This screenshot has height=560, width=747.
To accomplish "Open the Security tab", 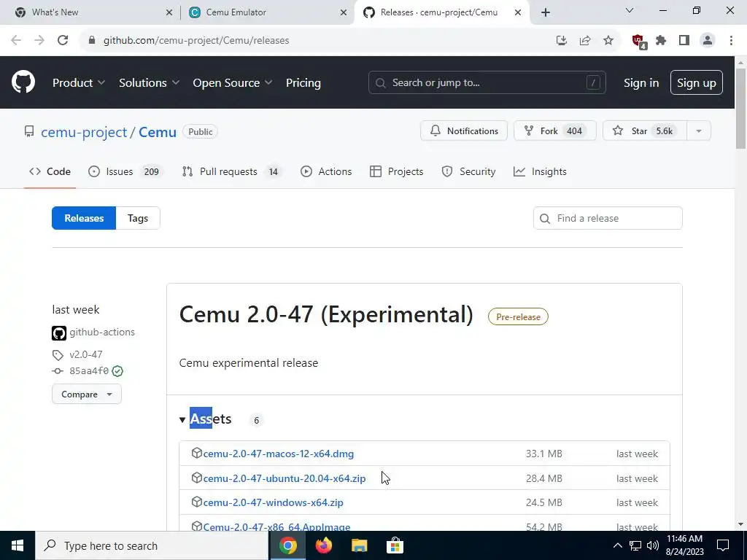I will 469,171.
